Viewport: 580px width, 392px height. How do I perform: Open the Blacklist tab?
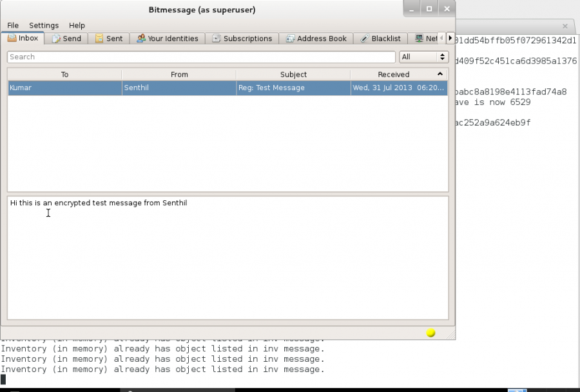(x=381, y=39)
